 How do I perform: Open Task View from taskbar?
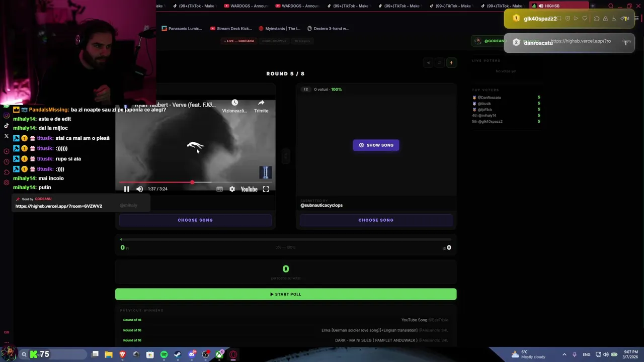click(95, 354)
